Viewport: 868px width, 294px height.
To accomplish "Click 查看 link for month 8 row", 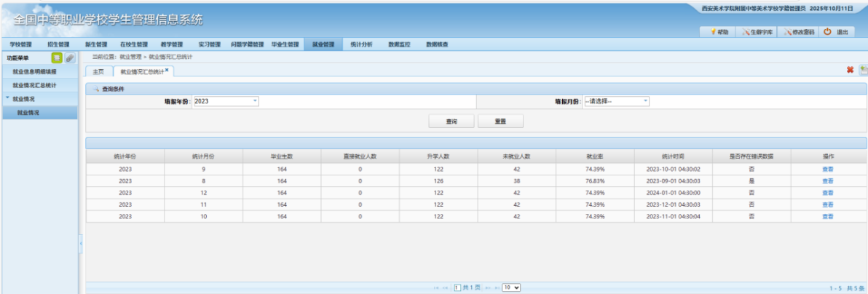I will [x=828, y=180].
